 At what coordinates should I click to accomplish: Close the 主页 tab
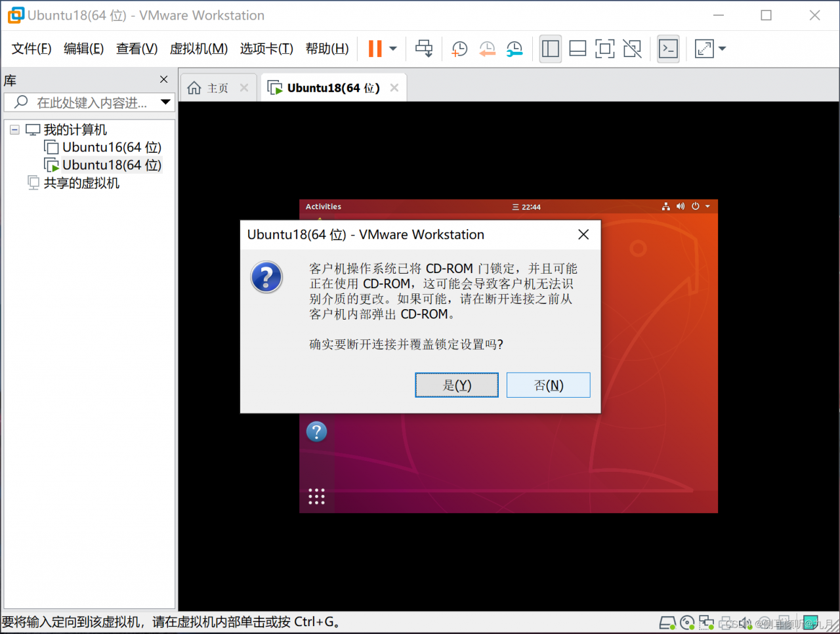[x=244, y=88]
